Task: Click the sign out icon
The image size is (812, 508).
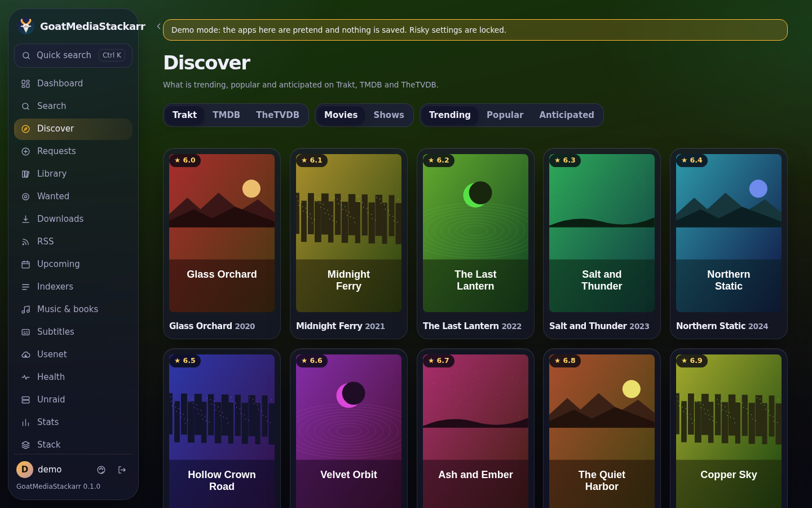Action: [x=122, y=470]
